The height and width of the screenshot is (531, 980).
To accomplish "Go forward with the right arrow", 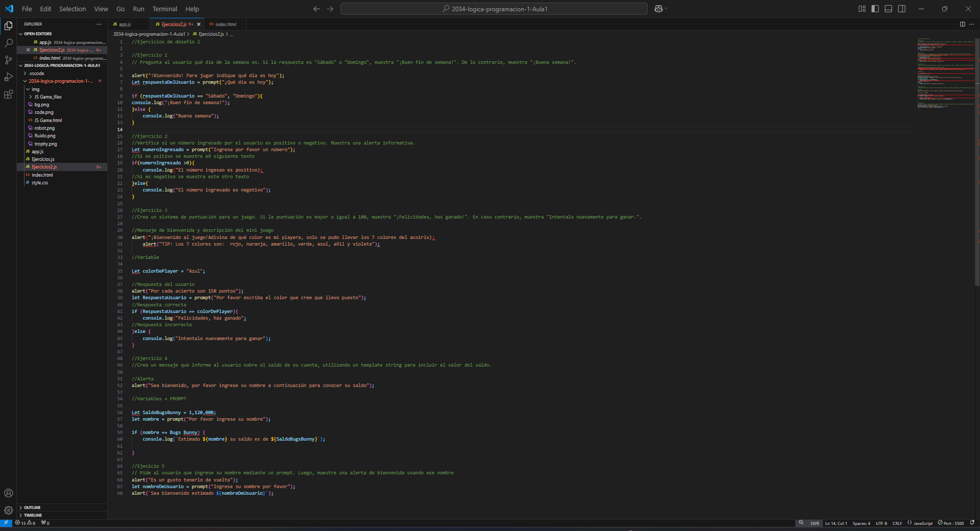I will [330, 9].
